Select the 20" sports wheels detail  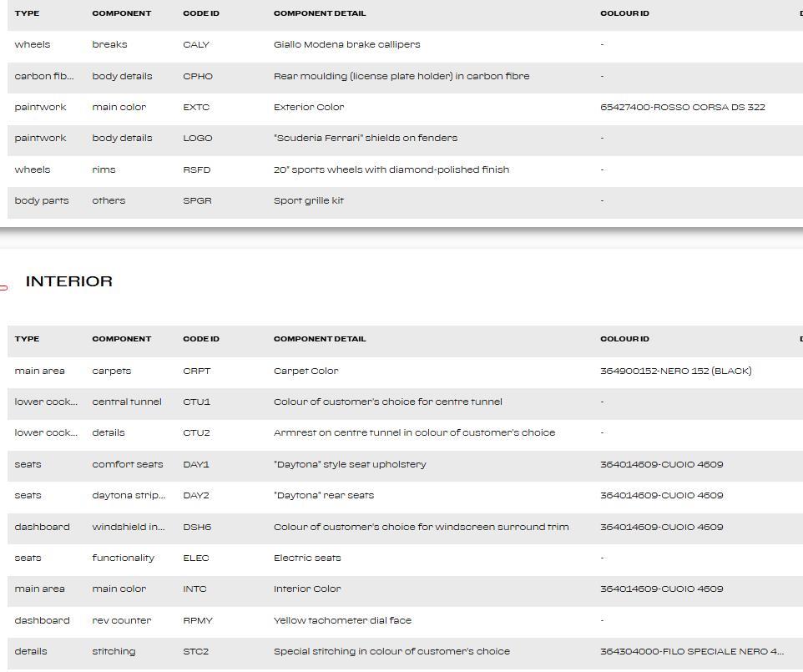point(391,169)
